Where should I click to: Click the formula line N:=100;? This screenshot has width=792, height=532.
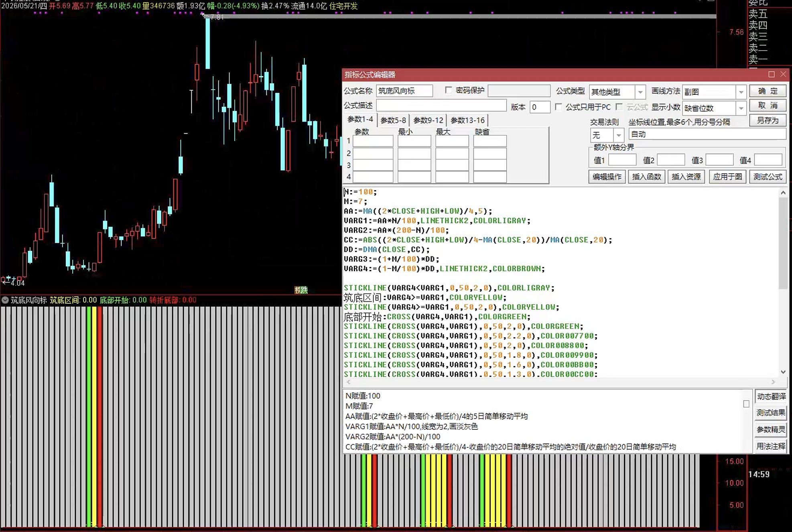[360, 192]
